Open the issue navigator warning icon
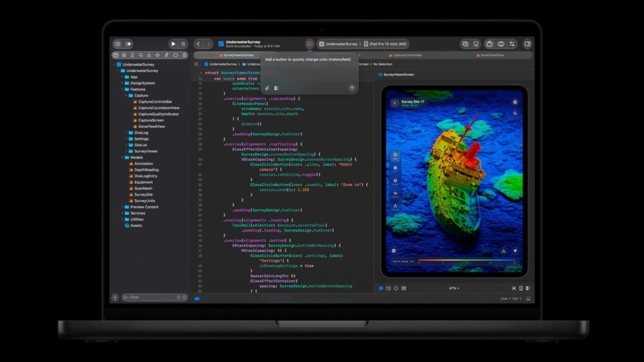 [x=149, y=55]
